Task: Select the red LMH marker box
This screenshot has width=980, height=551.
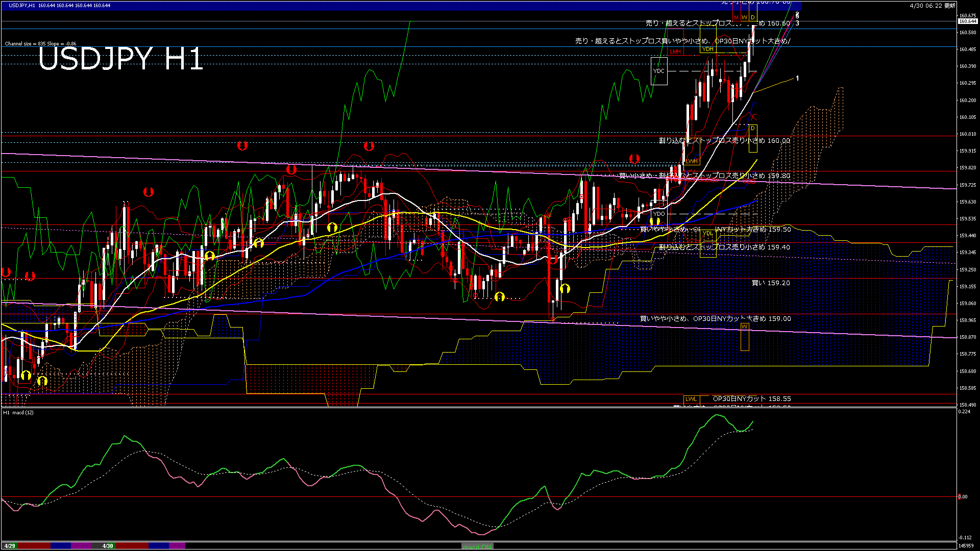Action: coord(675,52)
